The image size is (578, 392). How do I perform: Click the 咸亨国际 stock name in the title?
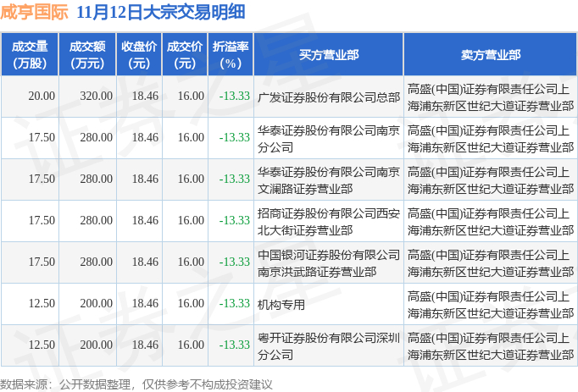coord(34,12)
